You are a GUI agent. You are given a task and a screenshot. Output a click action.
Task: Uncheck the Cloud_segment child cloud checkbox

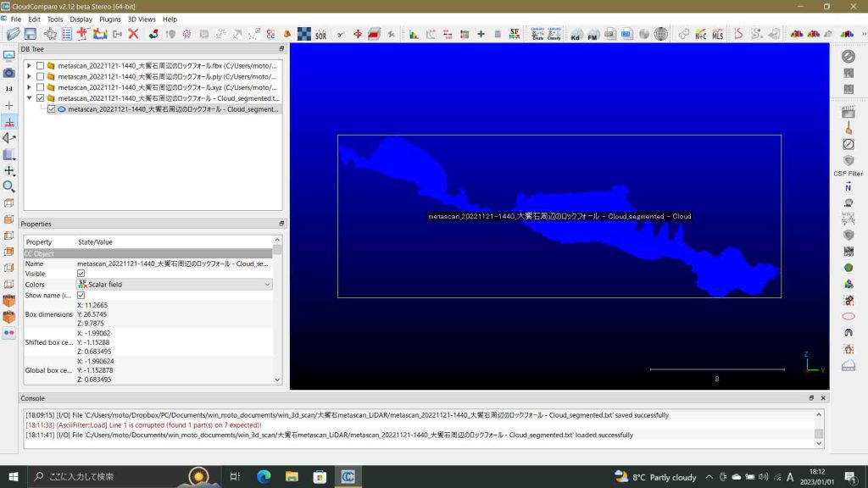coord(52,109)
